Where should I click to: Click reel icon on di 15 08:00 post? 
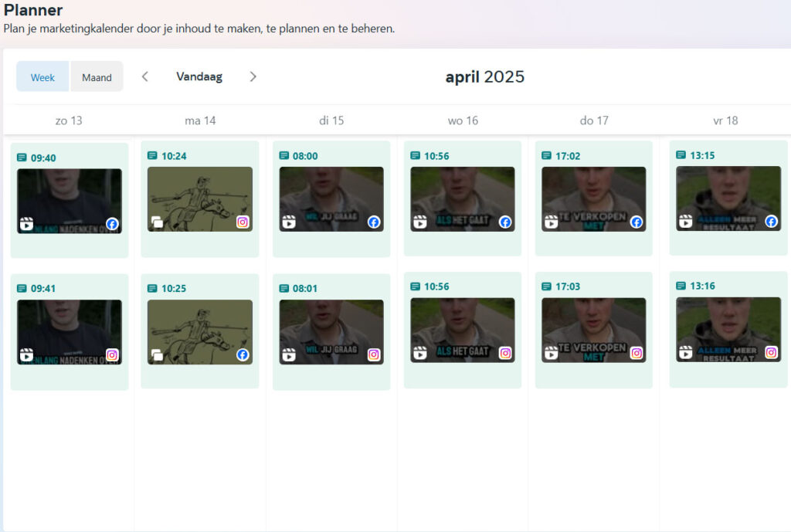pos(289,222)
